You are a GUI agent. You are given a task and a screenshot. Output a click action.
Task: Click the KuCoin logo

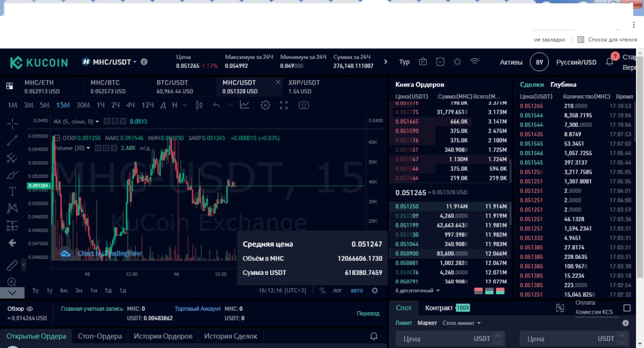pyautogui.click(x=39, y=62)
